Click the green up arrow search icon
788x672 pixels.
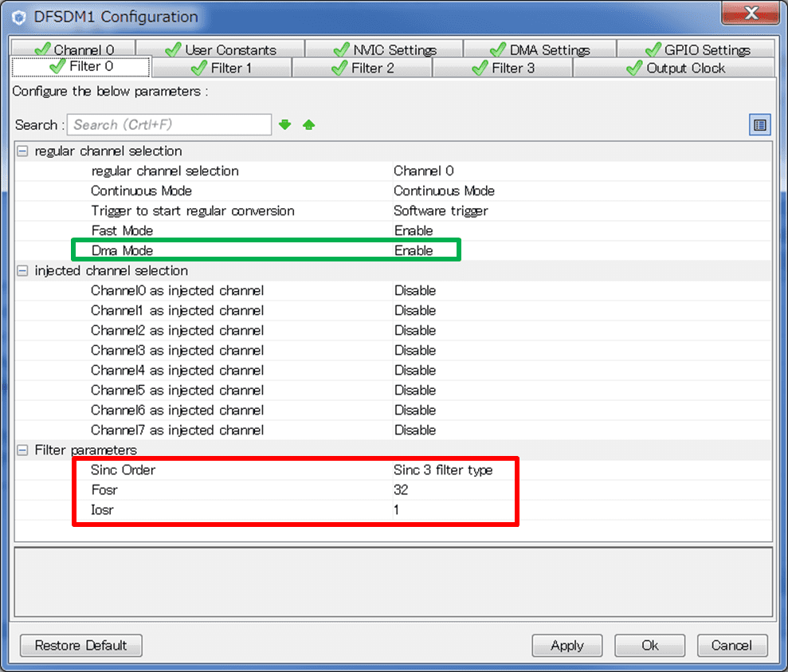[x=309, y=125]
